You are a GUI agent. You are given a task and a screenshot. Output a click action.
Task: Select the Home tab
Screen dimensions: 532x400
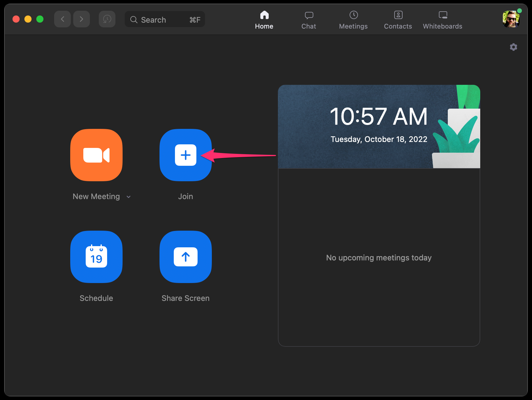click(x=264, y=20)
